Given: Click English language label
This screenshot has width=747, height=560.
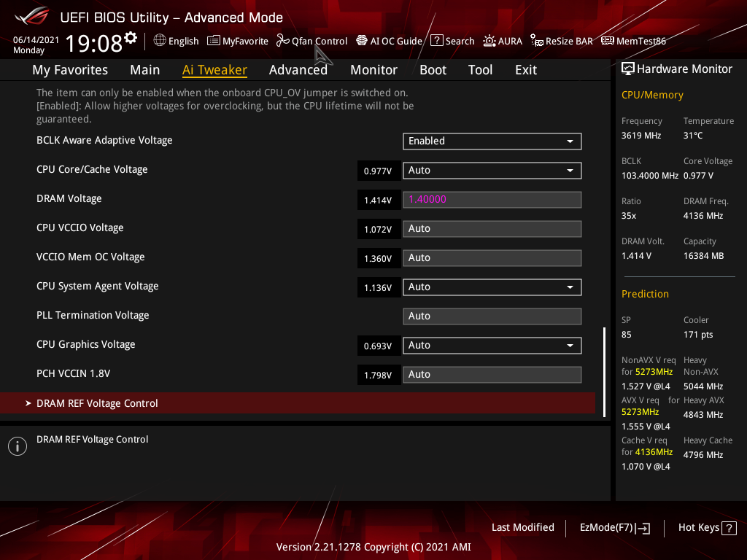Looking at the screenshot, I should click(183, 42).
